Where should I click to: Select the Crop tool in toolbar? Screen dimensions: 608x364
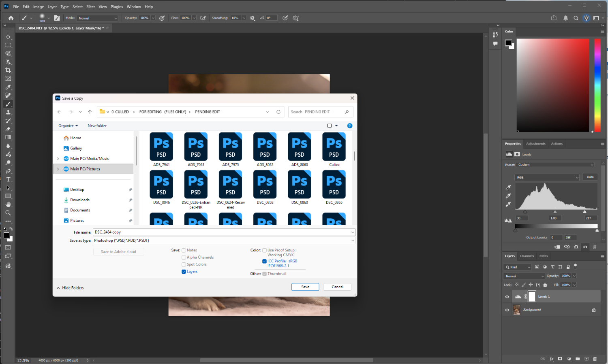coord(8,70)
